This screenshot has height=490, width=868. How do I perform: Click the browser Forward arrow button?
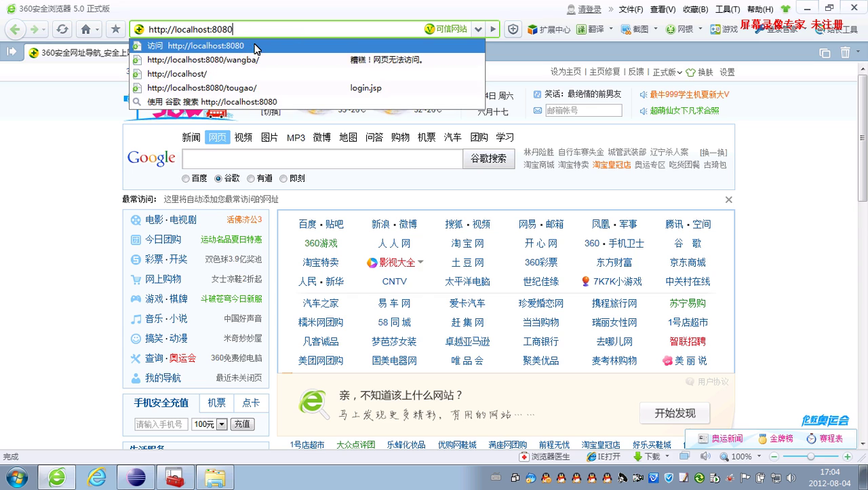[34, 29]
